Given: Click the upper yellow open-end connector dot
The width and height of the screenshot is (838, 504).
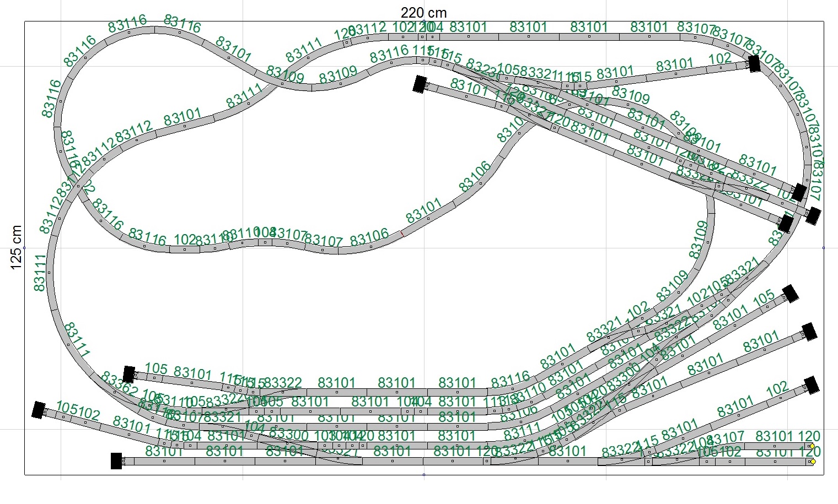Looking at the screenshot, I should (812, 446).
